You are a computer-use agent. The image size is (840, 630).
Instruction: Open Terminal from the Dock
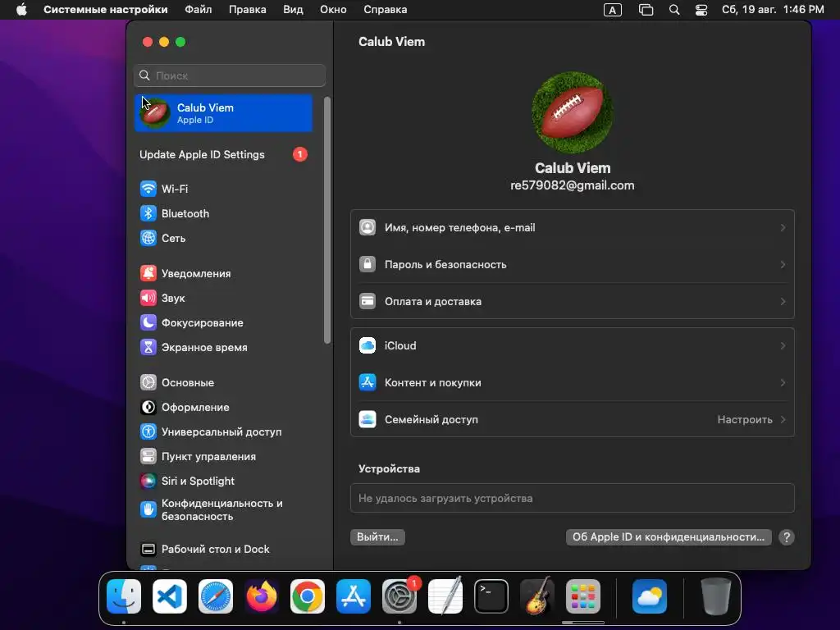pyautogui.click(x=491, y=596)
